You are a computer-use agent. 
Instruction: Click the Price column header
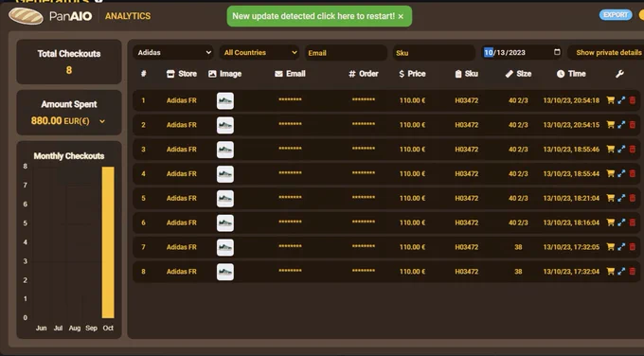(412, 74)
